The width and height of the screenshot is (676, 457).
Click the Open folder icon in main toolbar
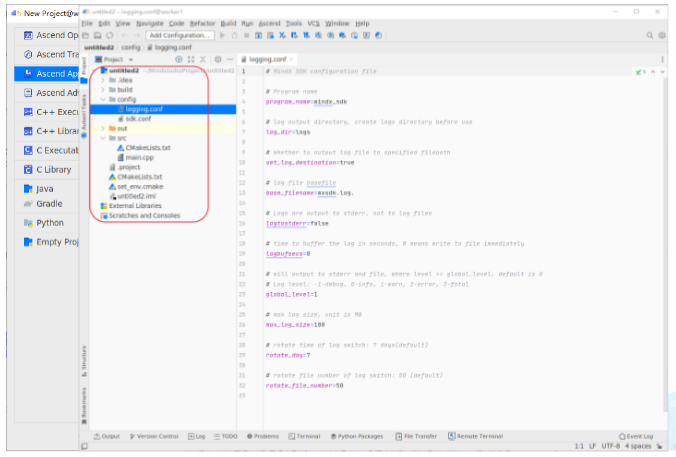coord(85,35)
